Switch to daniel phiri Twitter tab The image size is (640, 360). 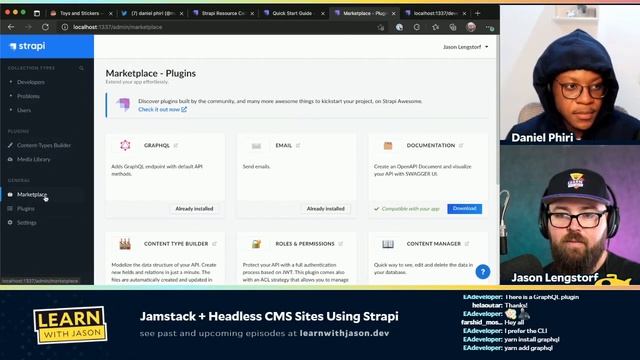[x=153, y=13]
